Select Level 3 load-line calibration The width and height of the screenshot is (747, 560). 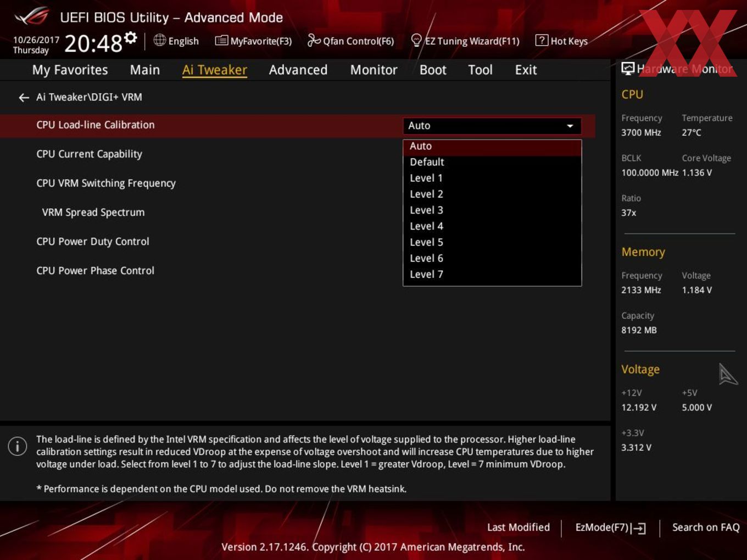click(x=492, y=210)
